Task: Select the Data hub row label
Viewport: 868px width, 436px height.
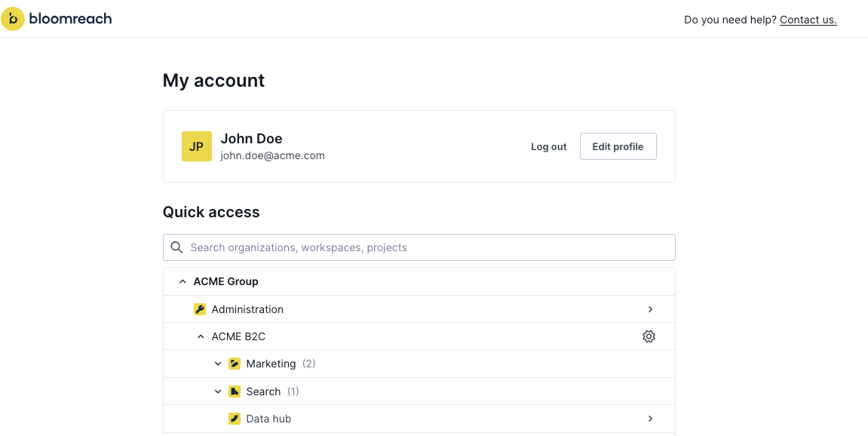Action: click(x=268, y=419)
